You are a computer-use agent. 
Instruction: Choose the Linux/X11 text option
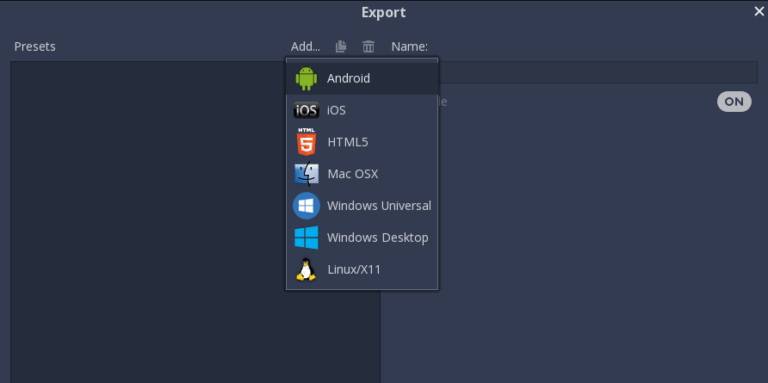click(354, 269)
